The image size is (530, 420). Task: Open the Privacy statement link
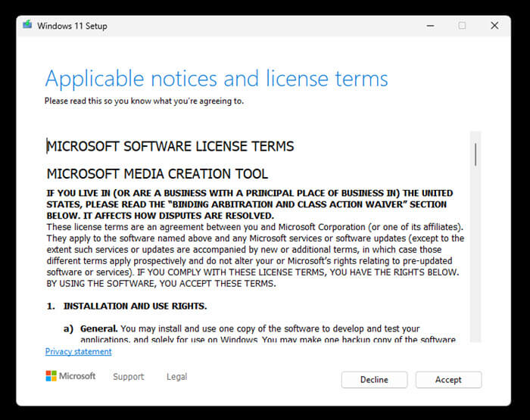click(79, 351)
